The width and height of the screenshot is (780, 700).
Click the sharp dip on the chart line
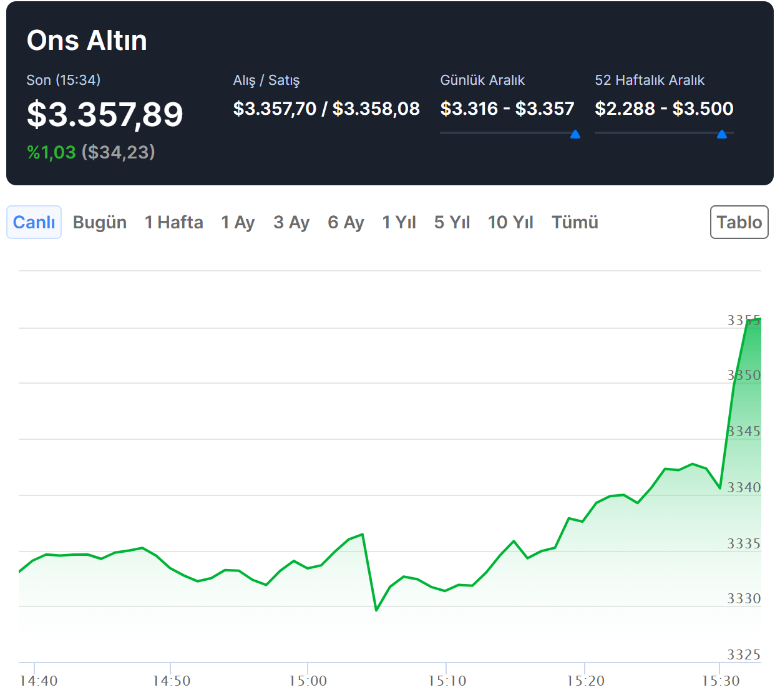click(376, 610)
